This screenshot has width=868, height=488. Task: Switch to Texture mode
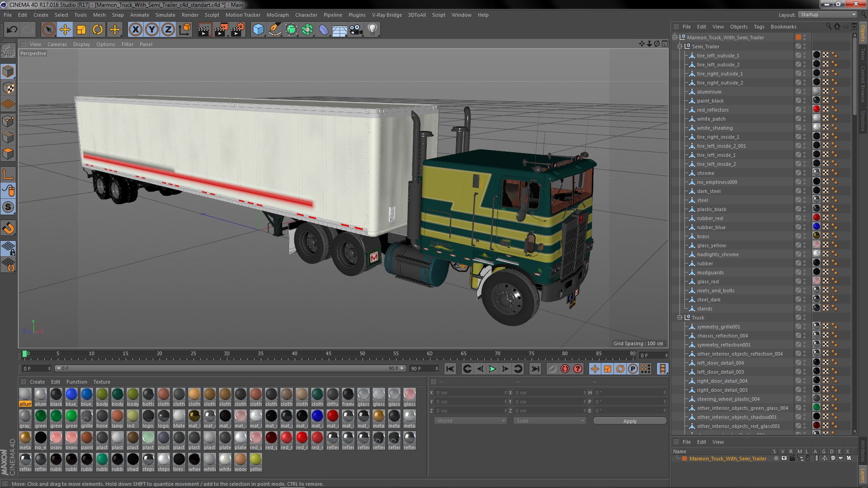pyautogui.click(x=8, y=88)
